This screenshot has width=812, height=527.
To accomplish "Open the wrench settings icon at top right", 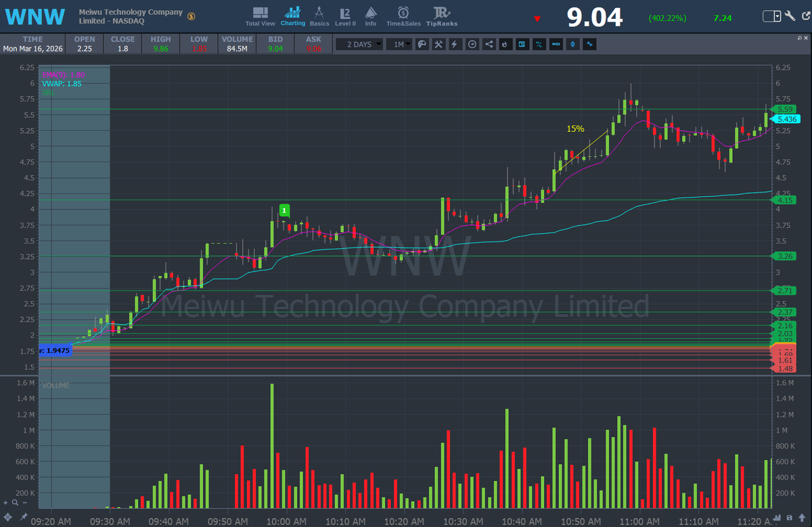I will click(790, 16).
